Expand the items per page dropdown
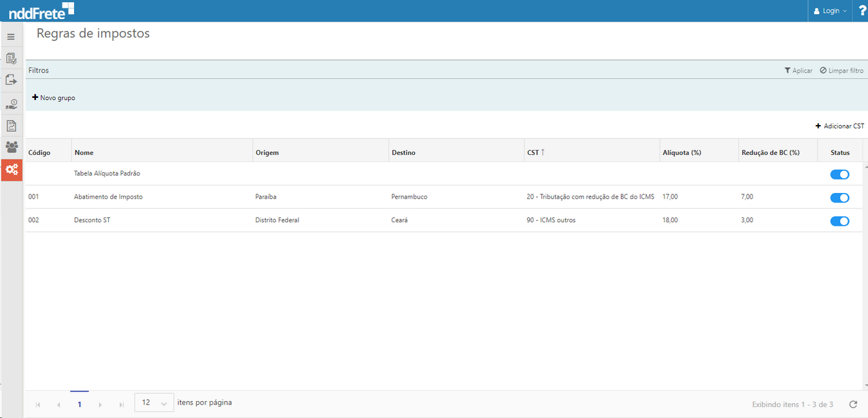The width and height of the screenshot is (868, 418). click(154, 403)
